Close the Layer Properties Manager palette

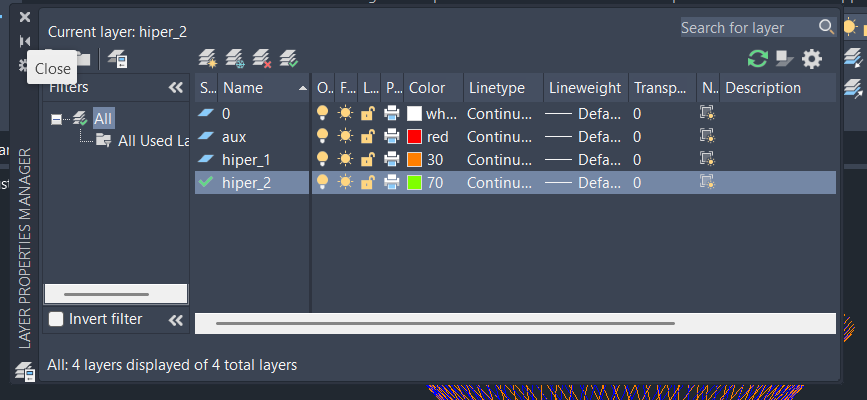(x=25, y=17)
